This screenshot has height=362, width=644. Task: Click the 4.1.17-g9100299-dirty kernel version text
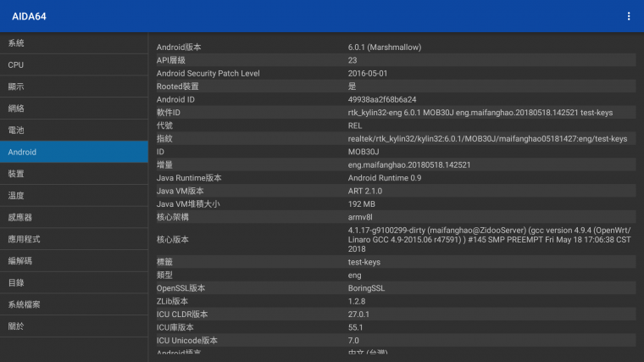coord(489,240)
